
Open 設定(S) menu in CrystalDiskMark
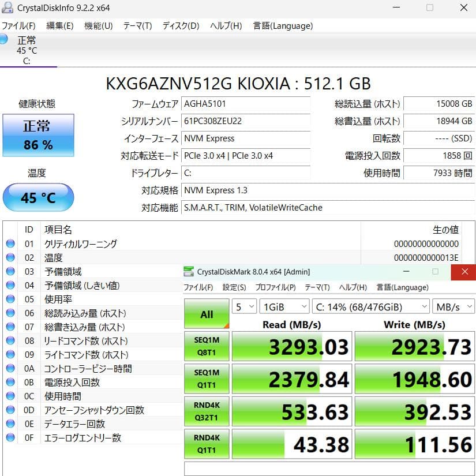(234, 287)
